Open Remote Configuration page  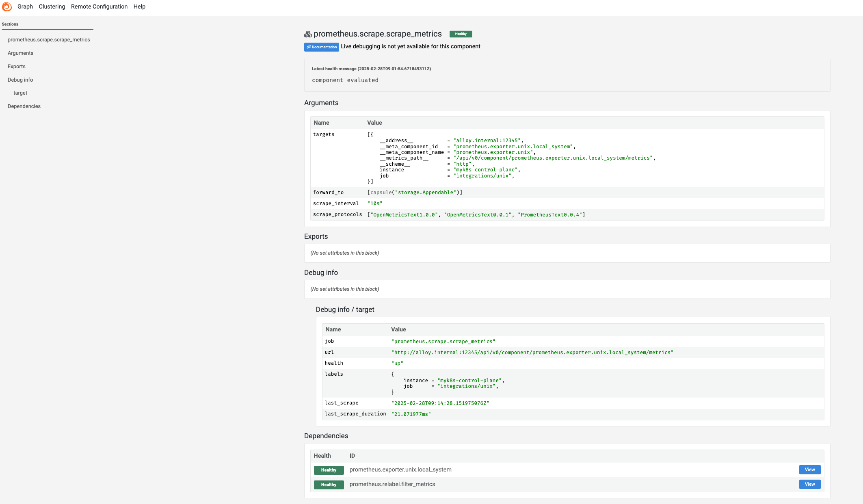tap(99, 6)
